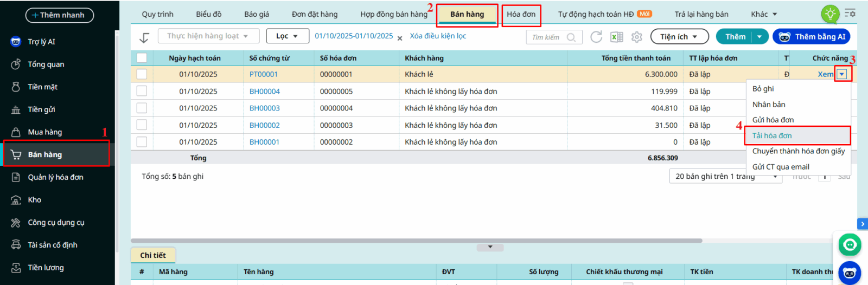Check the row for PT00001

pyautogui.click(x=142, y=74)
